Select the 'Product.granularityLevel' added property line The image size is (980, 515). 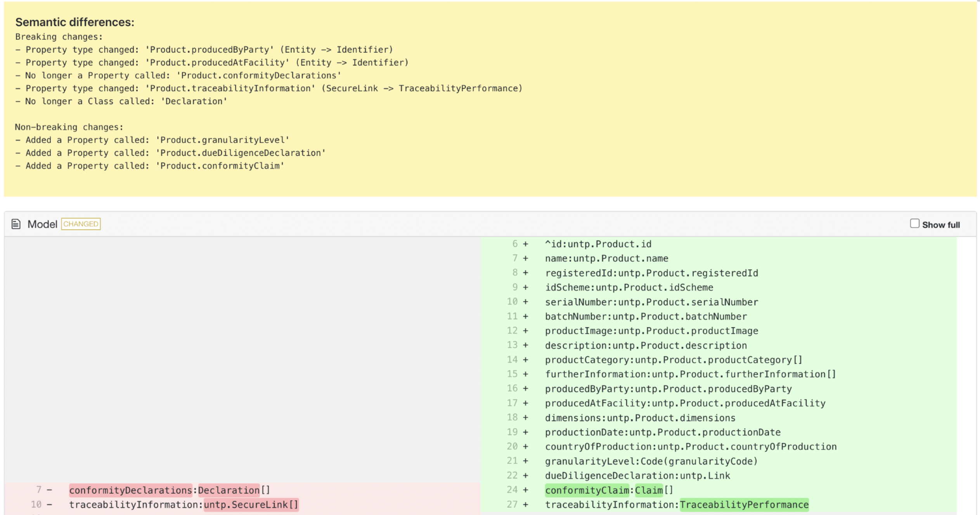pyautogui.click(x=152, y=140)
